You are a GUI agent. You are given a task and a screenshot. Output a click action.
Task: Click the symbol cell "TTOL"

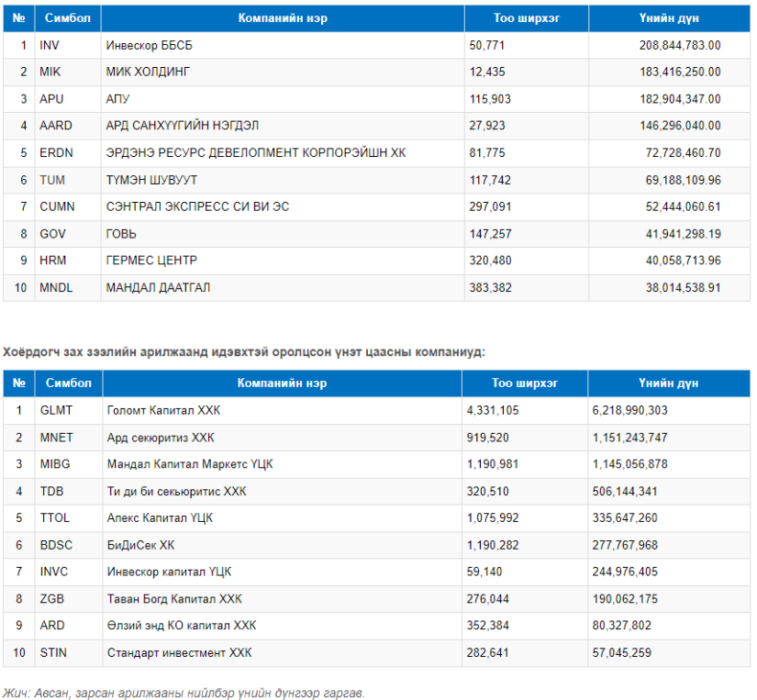tap(55, 518)
